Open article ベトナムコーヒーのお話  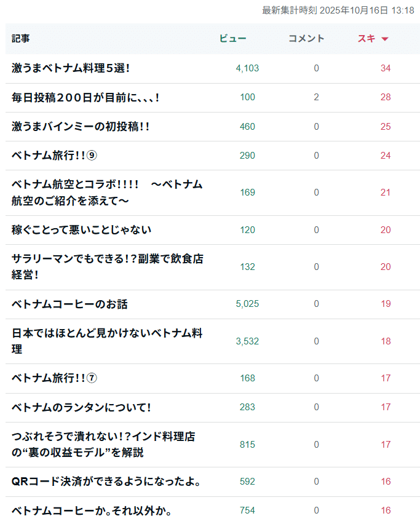pyautogui.click(x=69, y=304)
